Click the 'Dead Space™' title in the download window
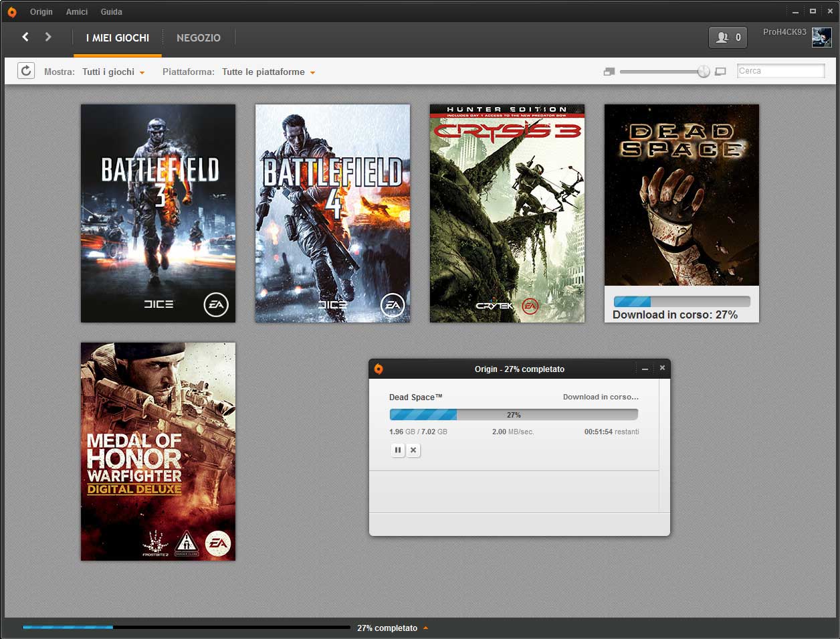This screenshot has height=639, width=840. tap(416, 397)
